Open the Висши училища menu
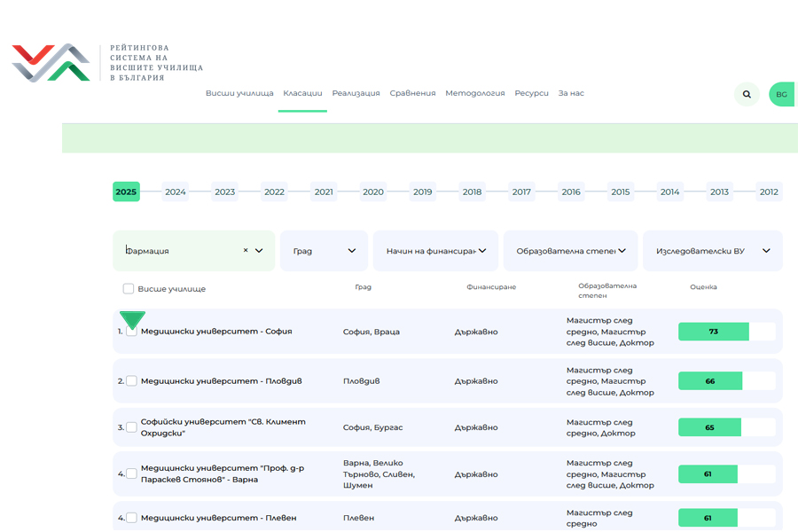This screenshot has width=798, height=532. point(239,93)
